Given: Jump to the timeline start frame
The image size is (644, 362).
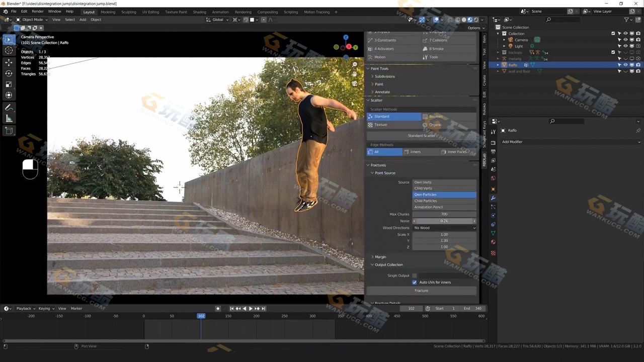Looking at the screenshot, I should pyautogui.click(x=232, y=308).
